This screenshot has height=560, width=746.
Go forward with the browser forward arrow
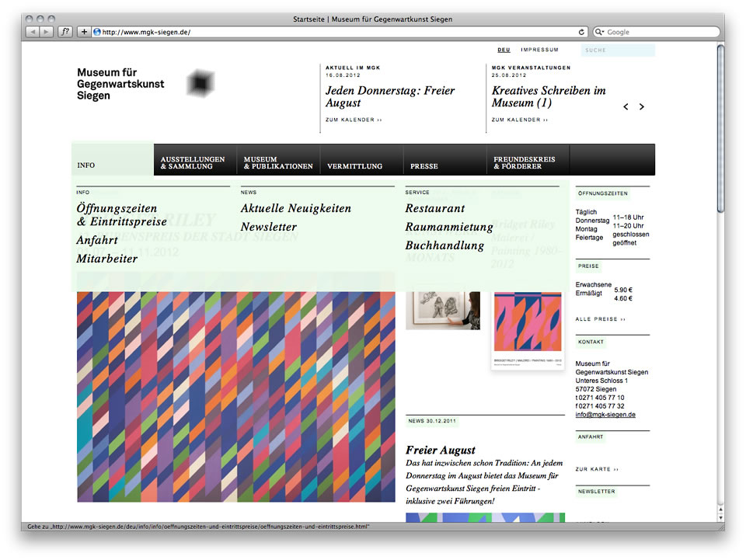tap(46, 32)
